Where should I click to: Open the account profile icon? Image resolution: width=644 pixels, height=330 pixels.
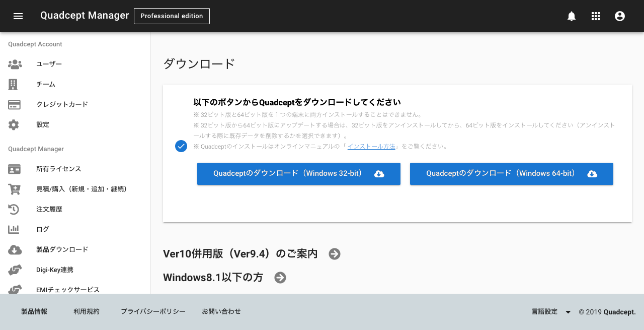(619, 16)
